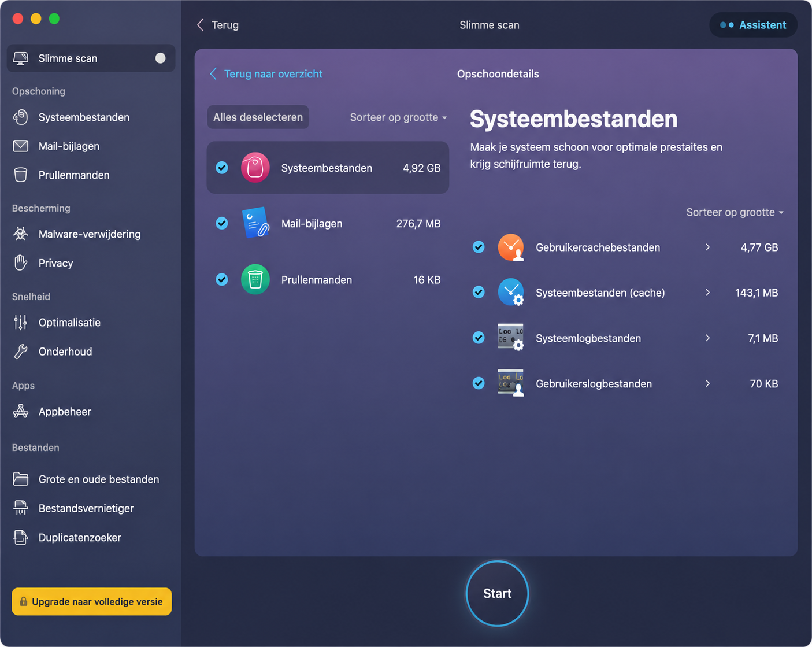Uncheck the Gebruikercachebestanden checkbox
Screen dimensions: 812x647
click(479, 247)
